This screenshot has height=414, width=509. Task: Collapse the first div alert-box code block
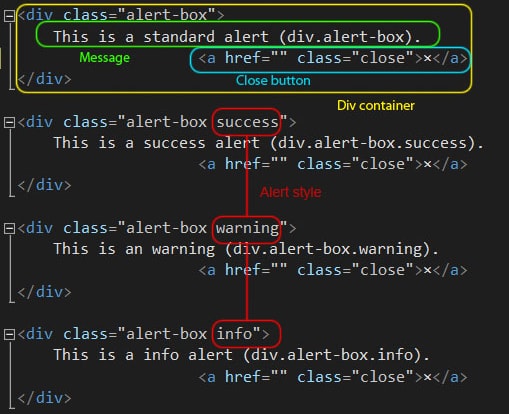click(9, 16)
